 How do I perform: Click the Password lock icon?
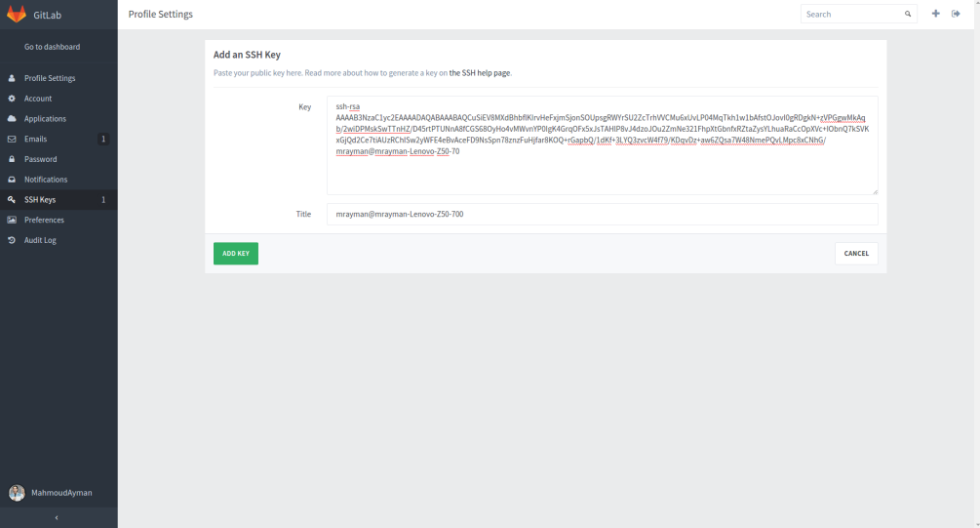pyautogui.click(x=12, y=159)
